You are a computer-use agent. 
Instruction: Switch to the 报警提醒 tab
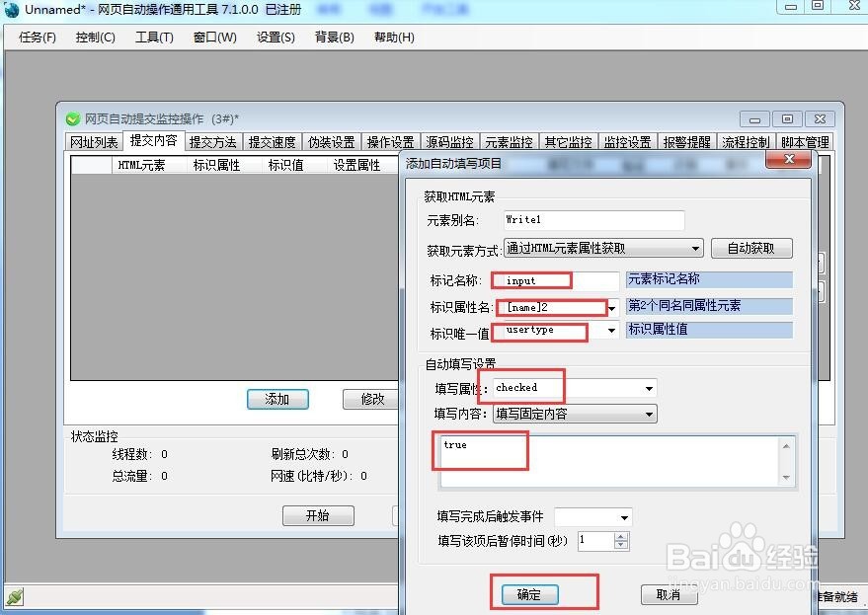(686, 142)
